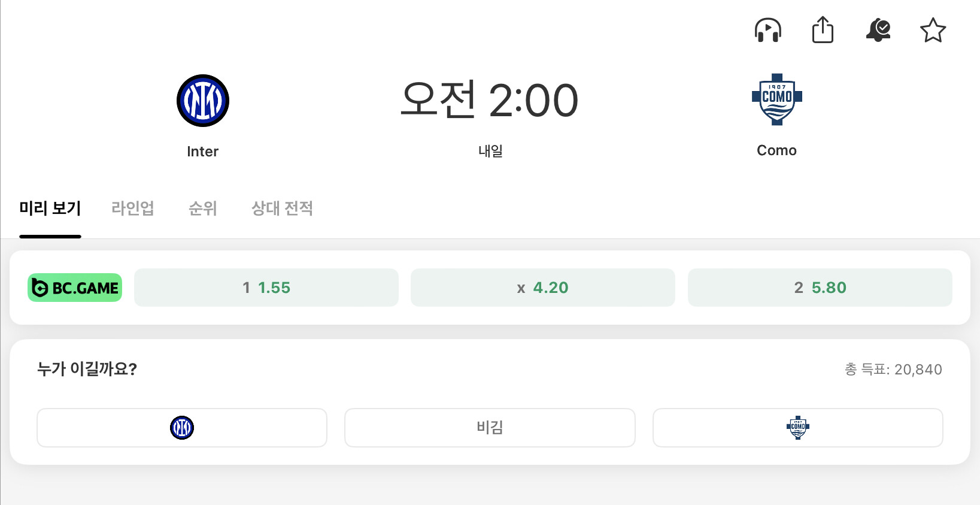This screenshot has height=505, width=980.
Task: Click the Inter team name
Action: [x=203, y=152]
